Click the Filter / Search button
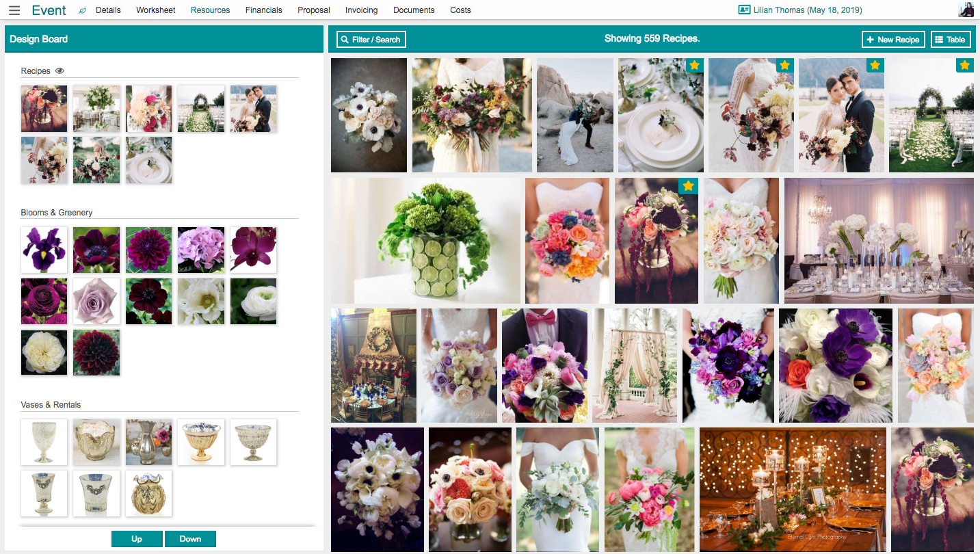This screenshot has width=980, height=554. click(x=371, y=40)
